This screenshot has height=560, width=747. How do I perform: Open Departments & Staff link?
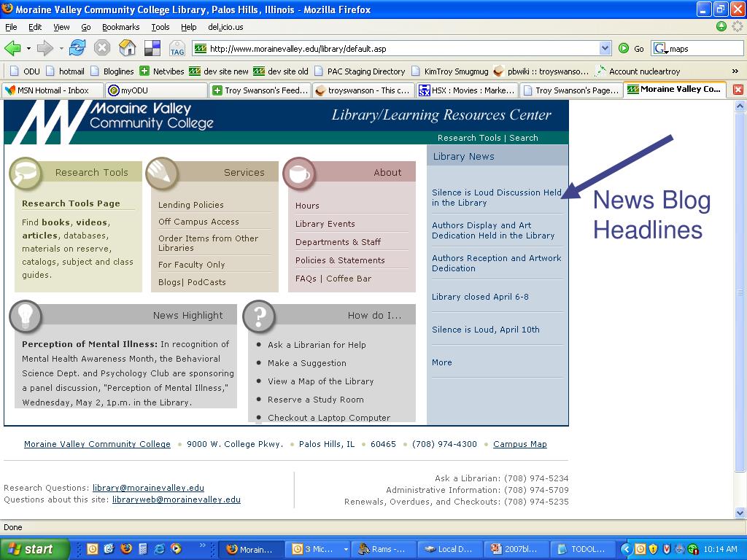[338, 242]
